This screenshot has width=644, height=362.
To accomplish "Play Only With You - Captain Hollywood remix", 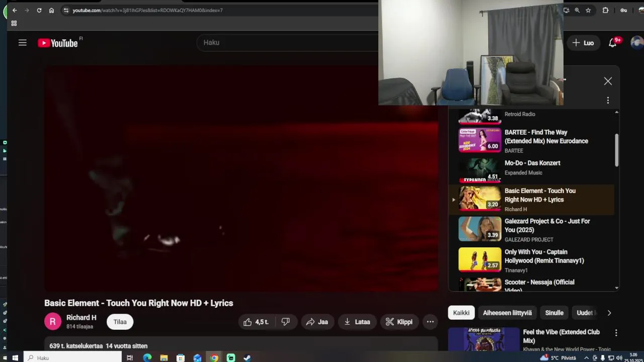I will pos(531,260).
